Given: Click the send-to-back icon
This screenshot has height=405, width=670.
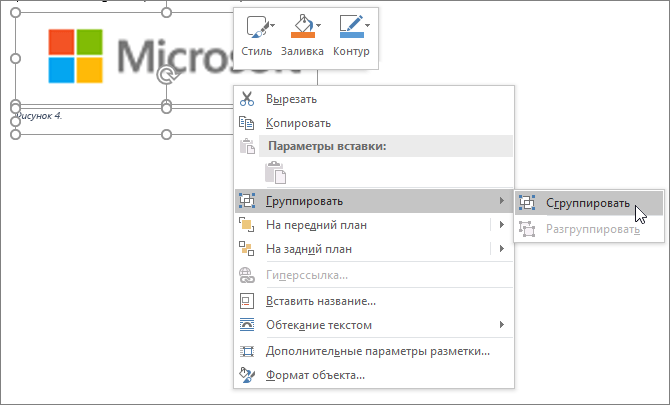Looking at the screenshot, I should pyautogui.click(x=247, y=249).
